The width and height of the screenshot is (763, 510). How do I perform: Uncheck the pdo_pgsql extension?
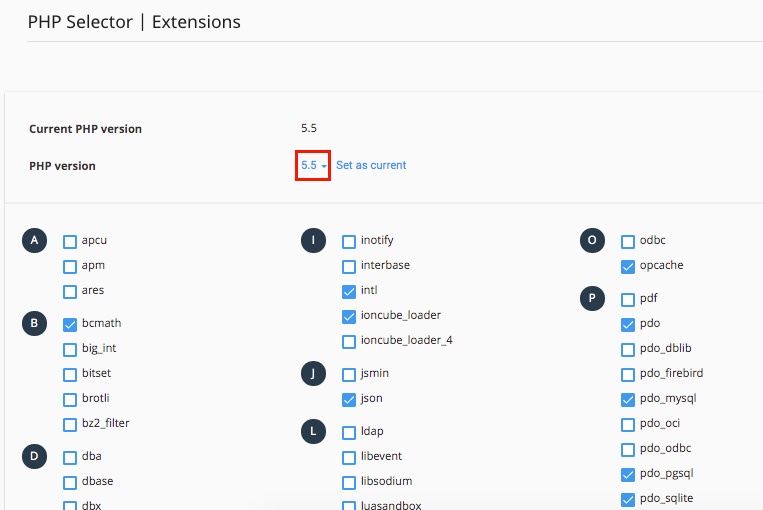628,474
